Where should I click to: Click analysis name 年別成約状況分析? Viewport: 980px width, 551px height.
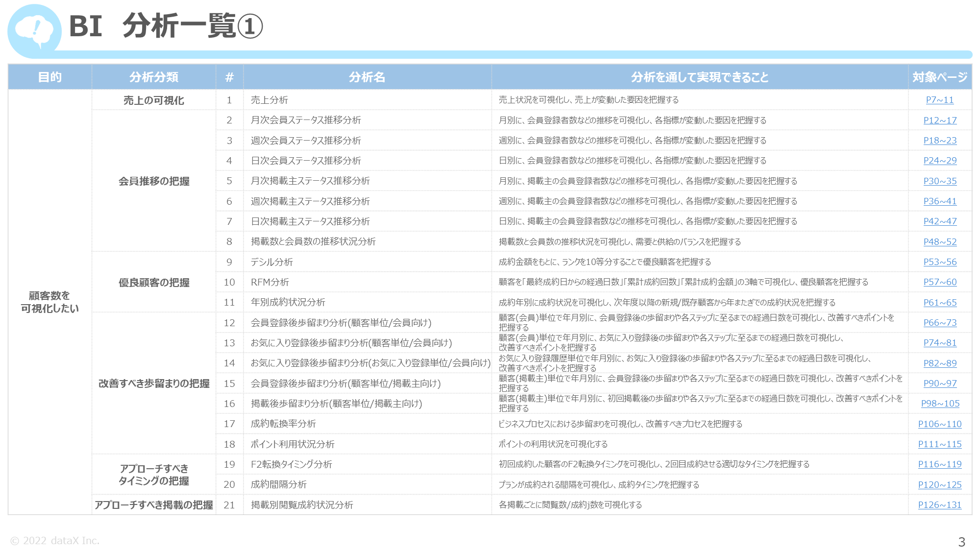coord(288,302)
